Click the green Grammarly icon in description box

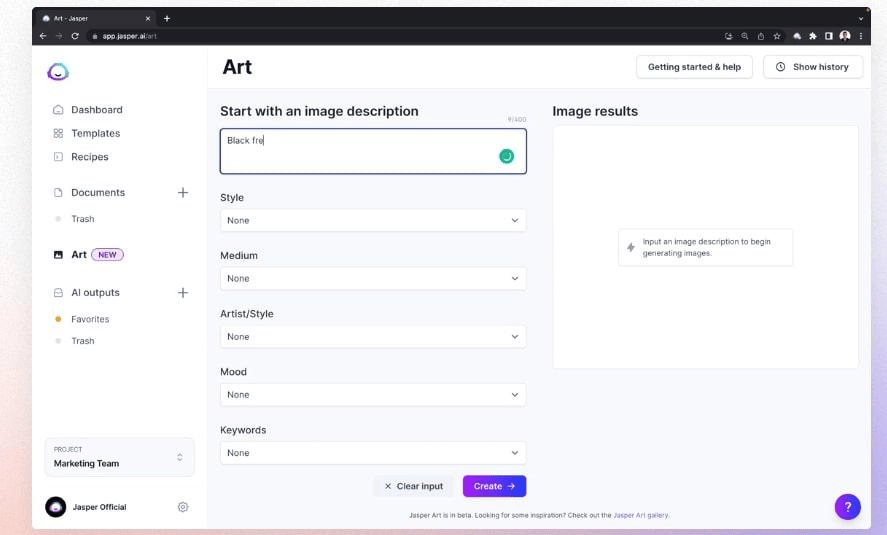506,156
